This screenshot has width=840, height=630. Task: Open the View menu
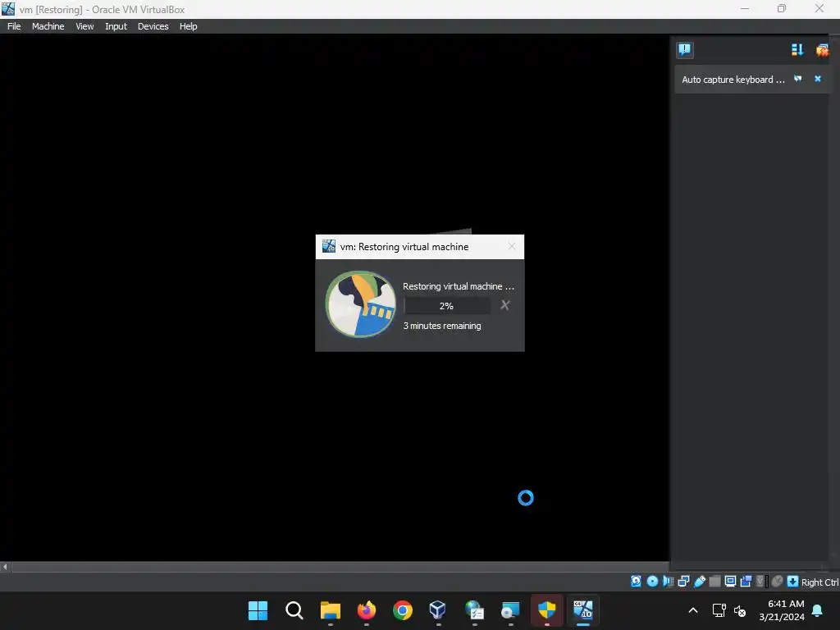click(x=84, y=26)
